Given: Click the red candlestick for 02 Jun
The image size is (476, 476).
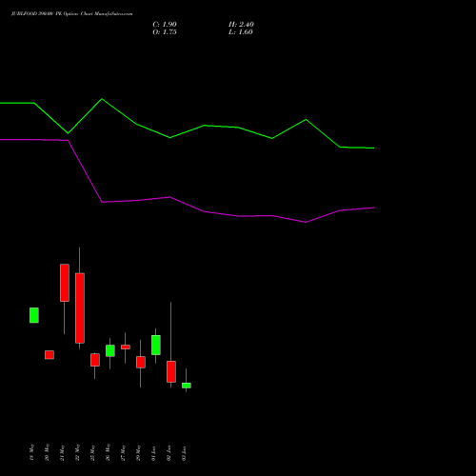Looking at the screenshot, I should [x=171, y=371].
